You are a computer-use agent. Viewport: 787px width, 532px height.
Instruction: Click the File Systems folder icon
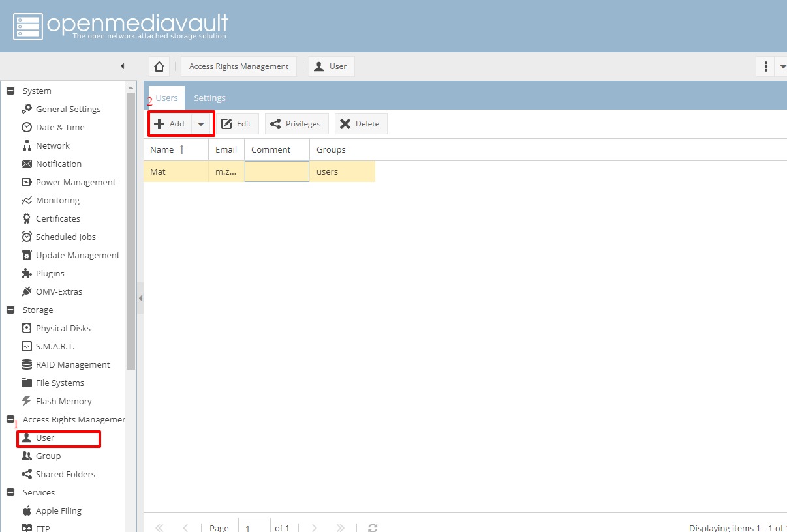pyautogui.click(x=27, y=383)
